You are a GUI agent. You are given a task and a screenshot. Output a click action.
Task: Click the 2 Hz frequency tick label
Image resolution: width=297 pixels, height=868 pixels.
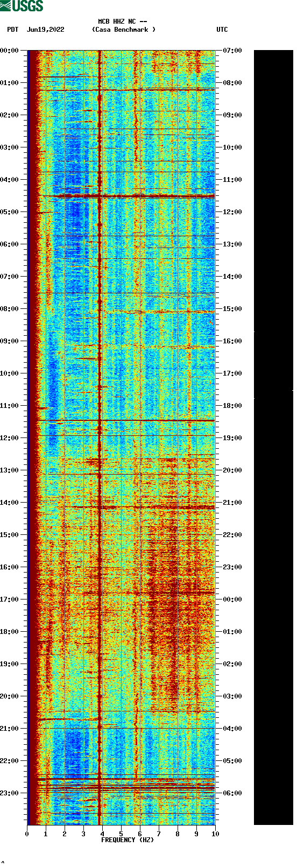pyautogui.click(x=65, y=834)
